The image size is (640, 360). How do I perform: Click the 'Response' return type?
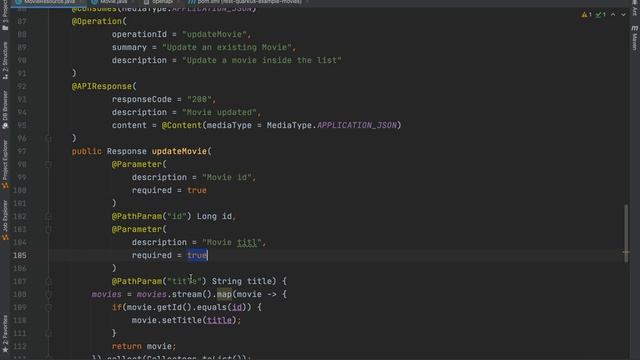(x=127, y=151)
